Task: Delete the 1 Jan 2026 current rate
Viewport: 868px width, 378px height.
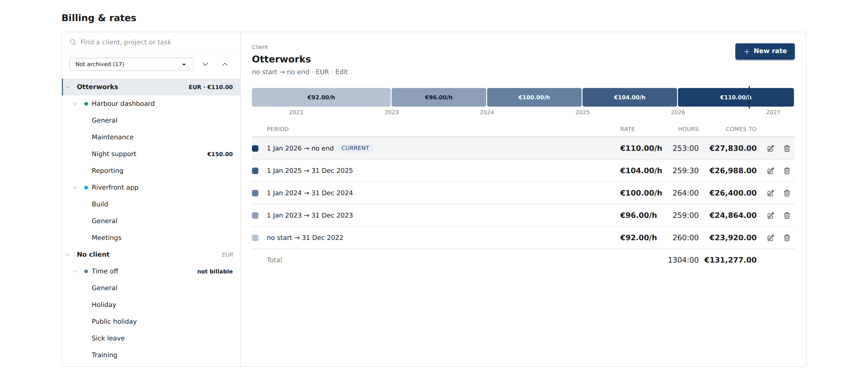Action: click(786, 148)
